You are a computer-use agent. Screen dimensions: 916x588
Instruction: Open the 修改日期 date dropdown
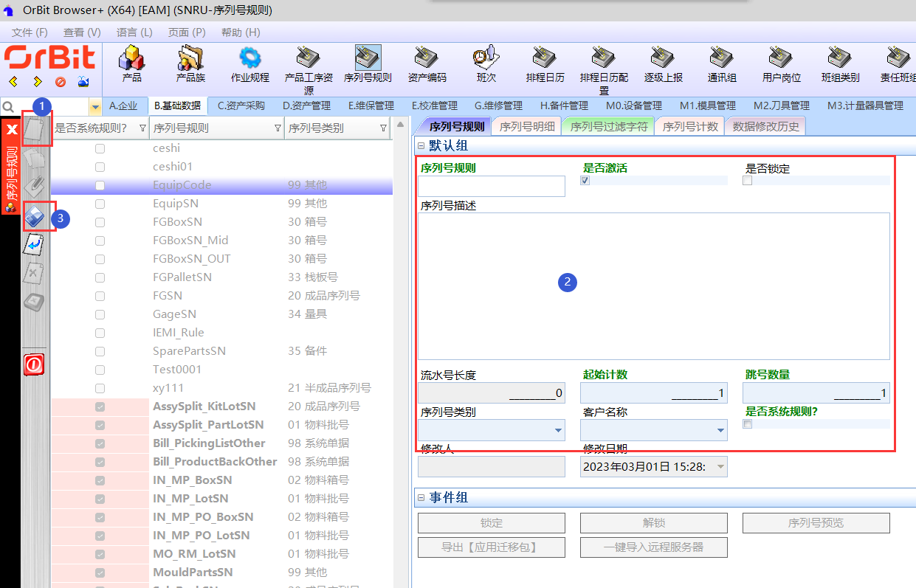point(721,466)
